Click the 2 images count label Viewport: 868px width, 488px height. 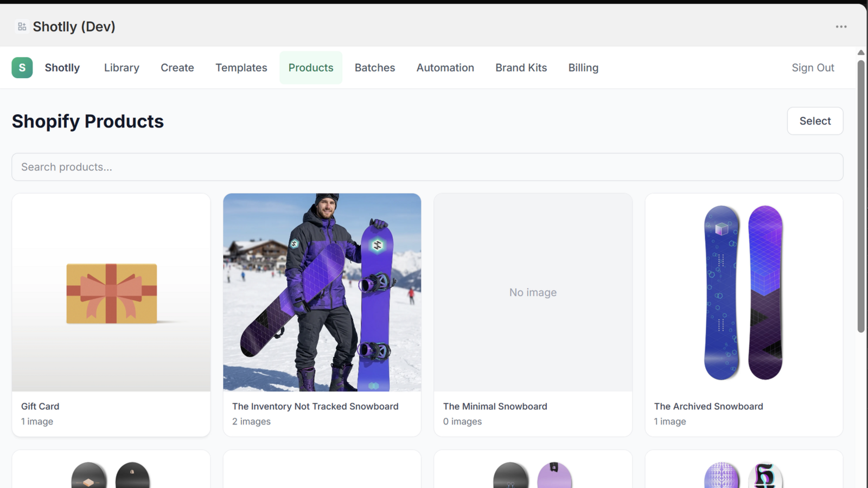pyautogui.click(x=251, y=422)
